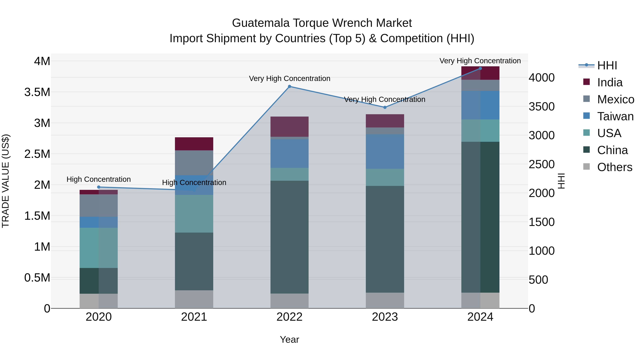The image size is (644, 362).
Task: Select the 2023 HHI data point
Action: (x=385, y=107)
